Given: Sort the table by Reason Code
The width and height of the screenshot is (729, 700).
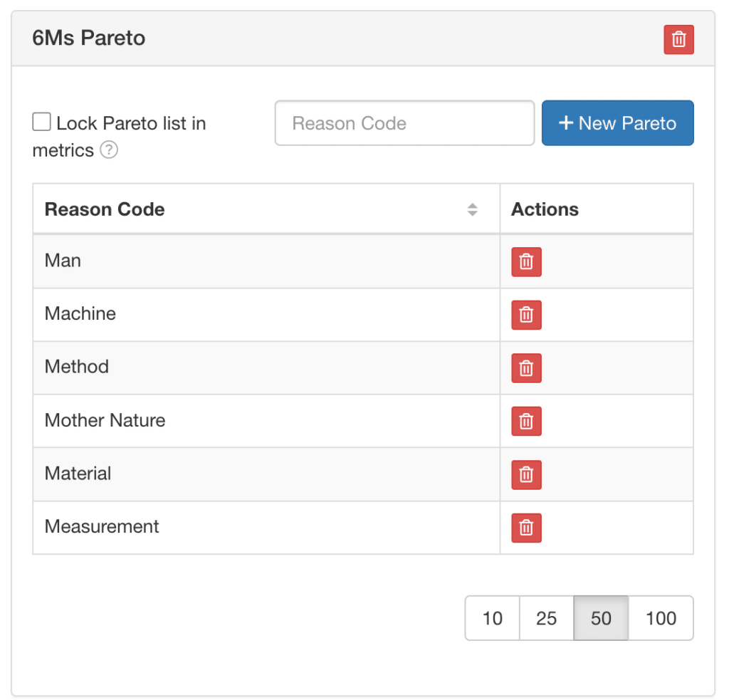Looking at the screenshot, I should [472, 209].
